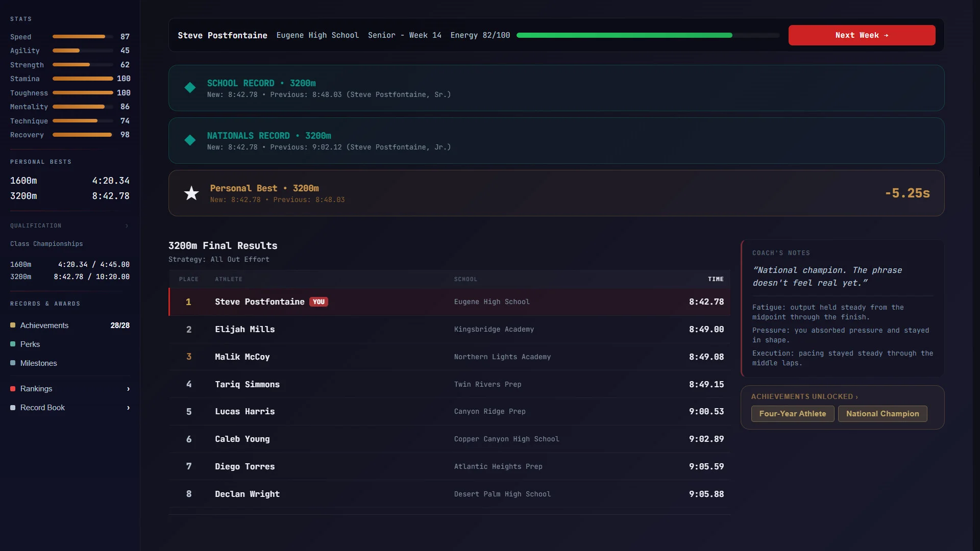Open the Four-Year Athlete achievement
This screenshot has height=551, width=980.
click(793, 414)
